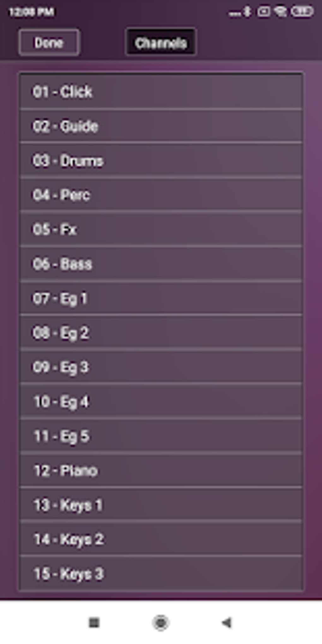Select the 03 - Drums channel
The height and width of the screenshot is (644, 322).
click(x=161, y=161)
